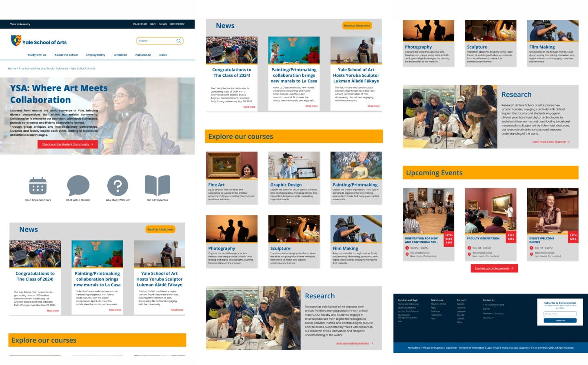Click the clock icon on Faculty Orientation event

469,248
